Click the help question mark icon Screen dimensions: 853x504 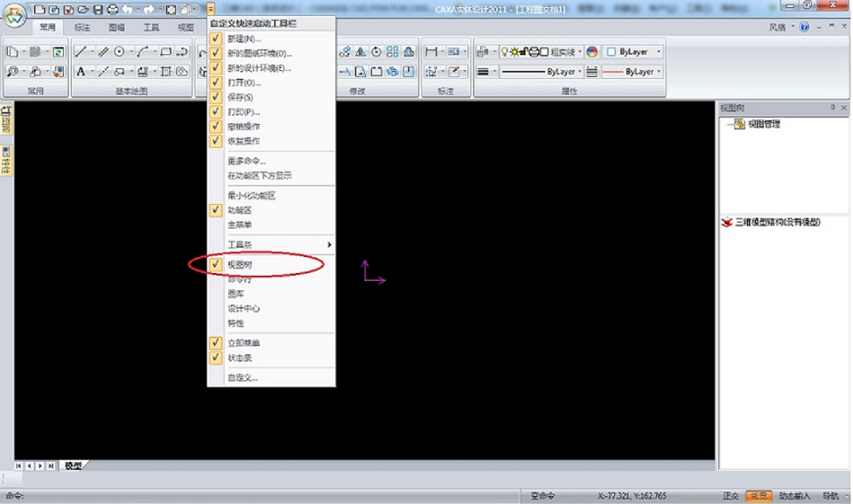point(804,26)
